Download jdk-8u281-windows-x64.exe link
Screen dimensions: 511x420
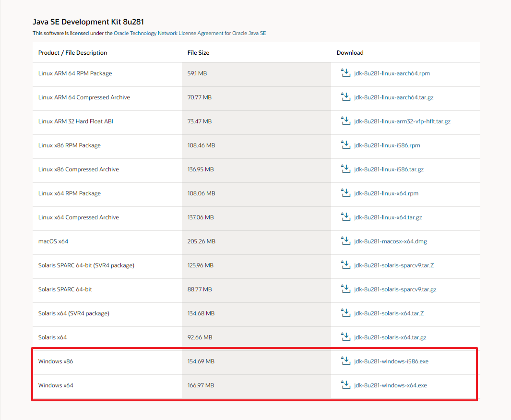pos(391,385)
